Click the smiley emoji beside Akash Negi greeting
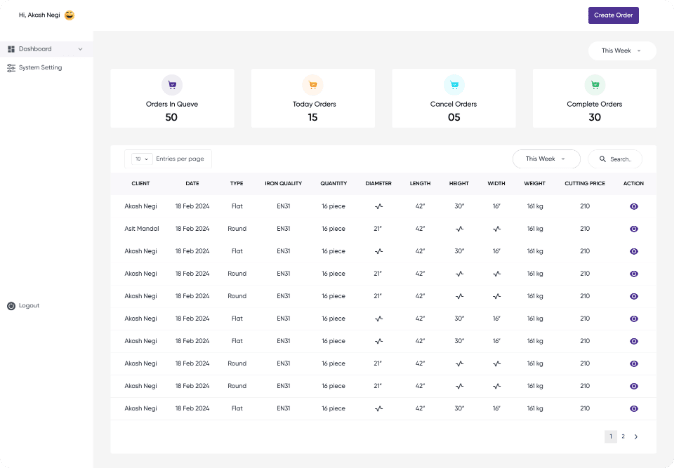This screenshot has height=468, width=674. click(x=69, y=15)
